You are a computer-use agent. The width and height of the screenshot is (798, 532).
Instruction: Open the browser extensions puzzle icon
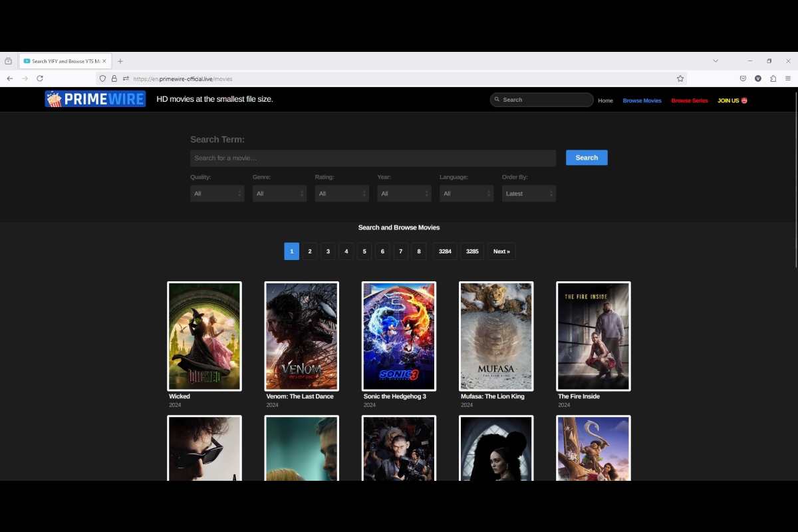[x=773, y=78]
